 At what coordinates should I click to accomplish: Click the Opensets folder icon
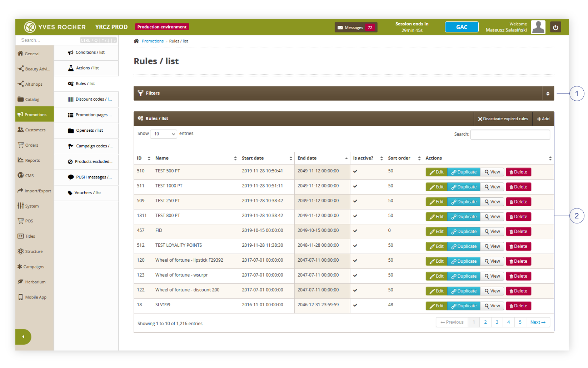pyautogui.click(x=71, y=131)
